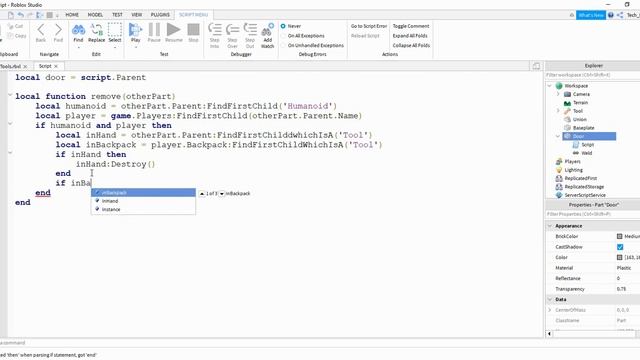Screen dimensions: 640x360
Task: Select the Camera item in Explorer
Action: [581, 94]
